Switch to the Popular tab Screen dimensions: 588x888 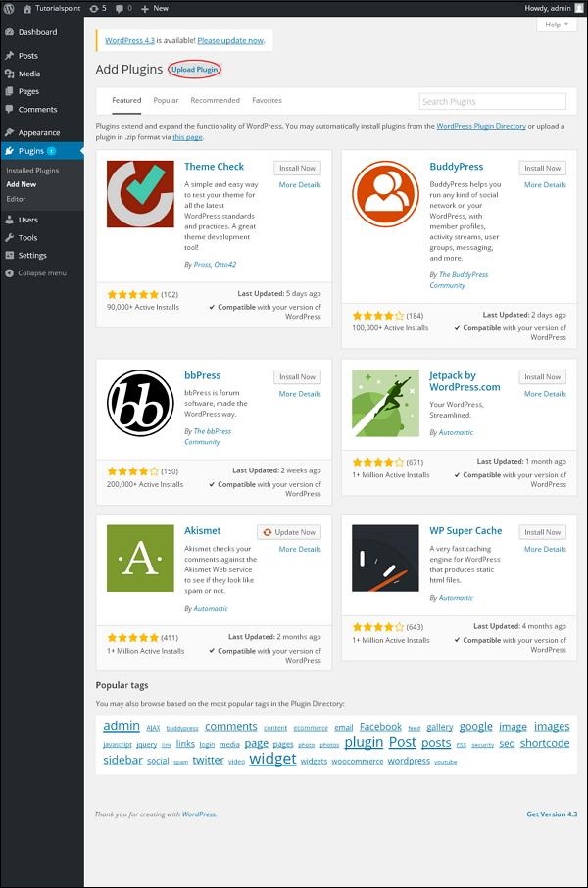click(x=166, y=100)
